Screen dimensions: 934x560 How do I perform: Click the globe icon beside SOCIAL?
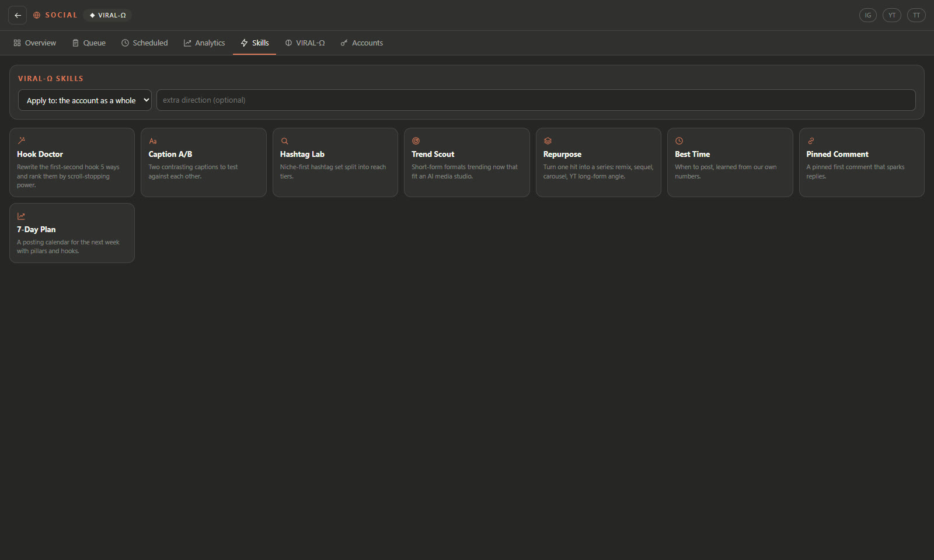click(37, 15)
